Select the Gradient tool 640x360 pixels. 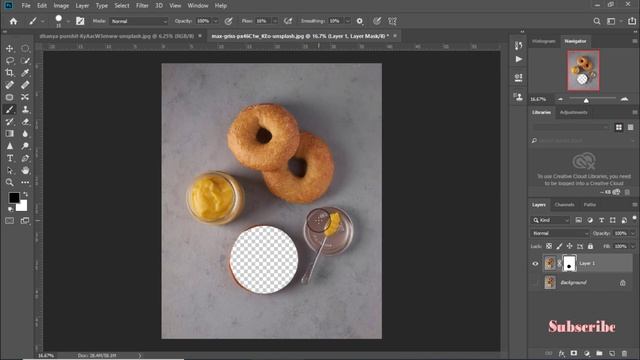coord(9,133)
